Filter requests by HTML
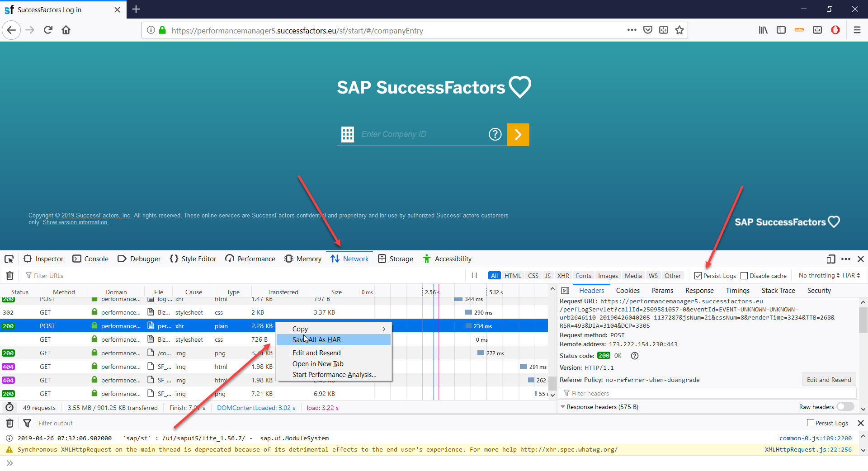Viewport: 868px width, 471px height. coord(513,276)
